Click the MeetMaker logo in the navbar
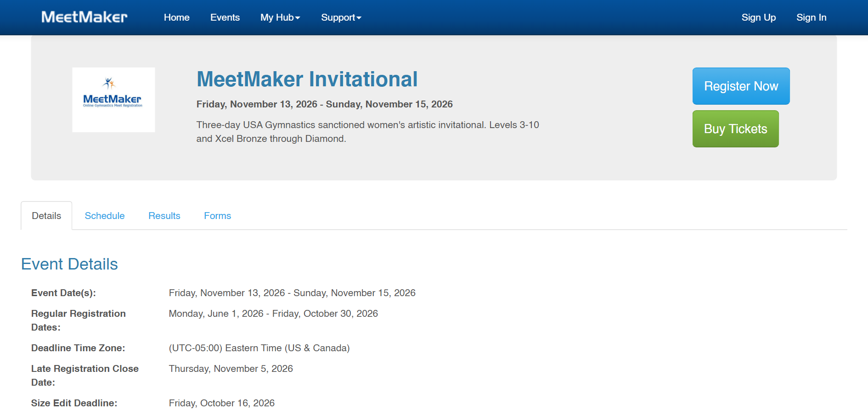This screenshot has height=410, width=868. [85, 17]
